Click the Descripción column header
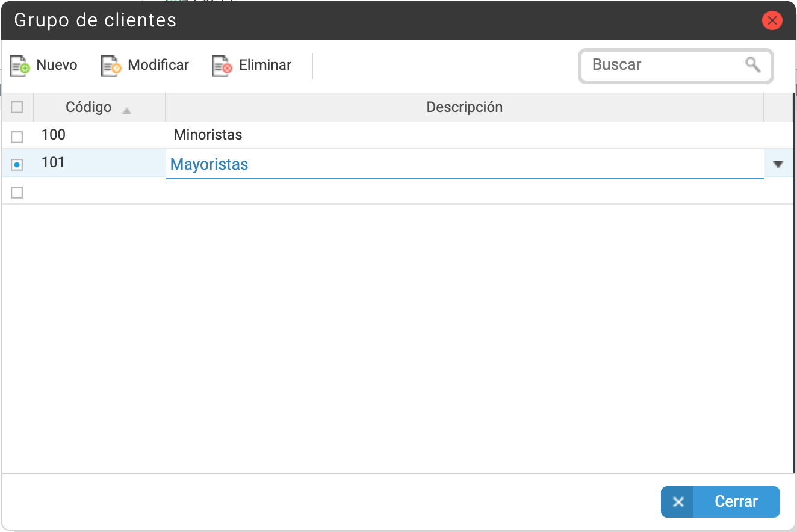This screenshot has width=797, height=532. pyautogui.click(x=464, y=107)
